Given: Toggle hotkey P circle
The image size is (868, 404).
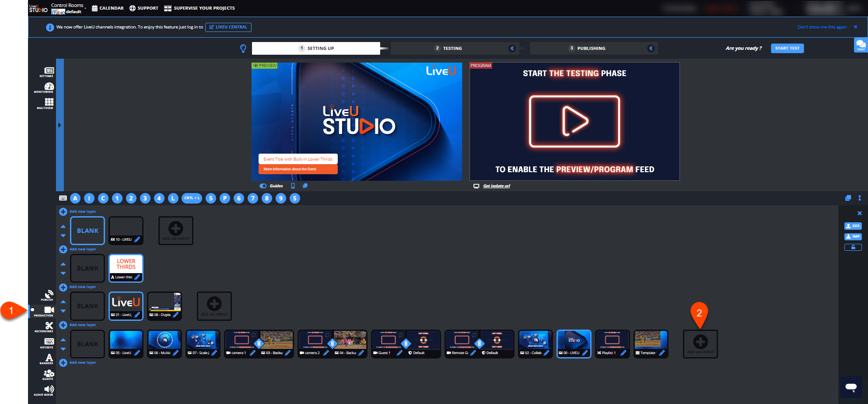Looking at the screenshot, I should 225,198.
